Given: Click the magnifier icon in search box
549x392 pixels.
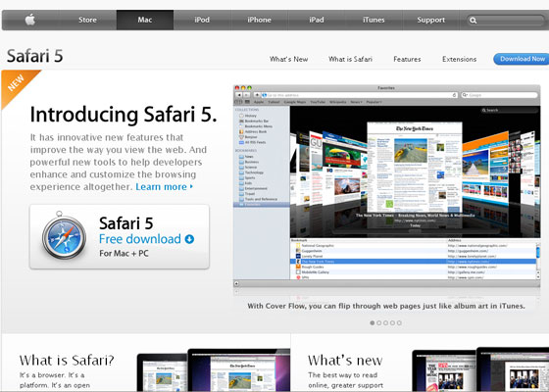Looking at the screenshot, I should coord(473,21).
